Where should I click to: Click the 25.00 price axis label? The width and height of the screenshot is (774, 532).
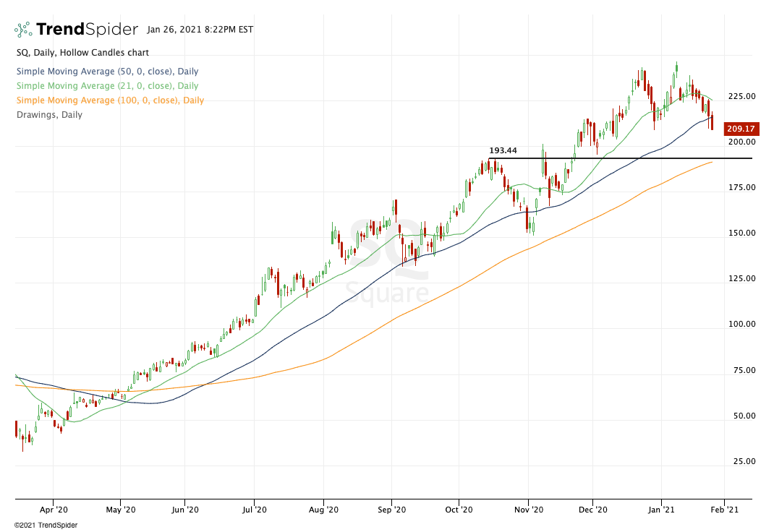tap(741, 461)
